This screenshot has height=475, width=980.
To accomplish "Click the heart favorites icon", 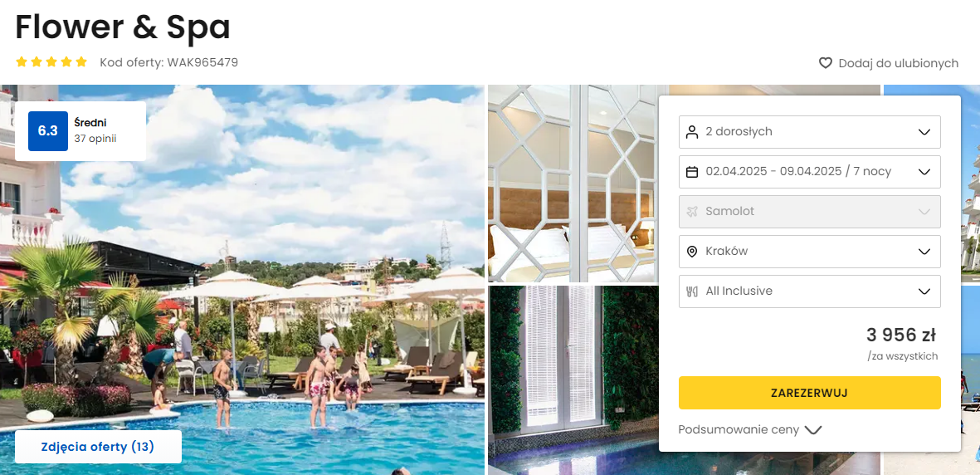I will pyautogui.click(x=826, y=63).
